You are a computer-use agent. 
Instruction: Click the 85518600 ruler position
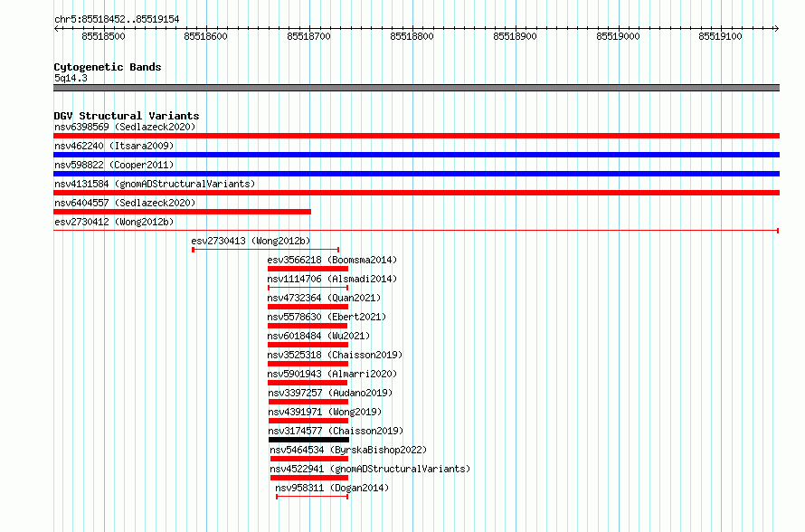pos(205,36)
